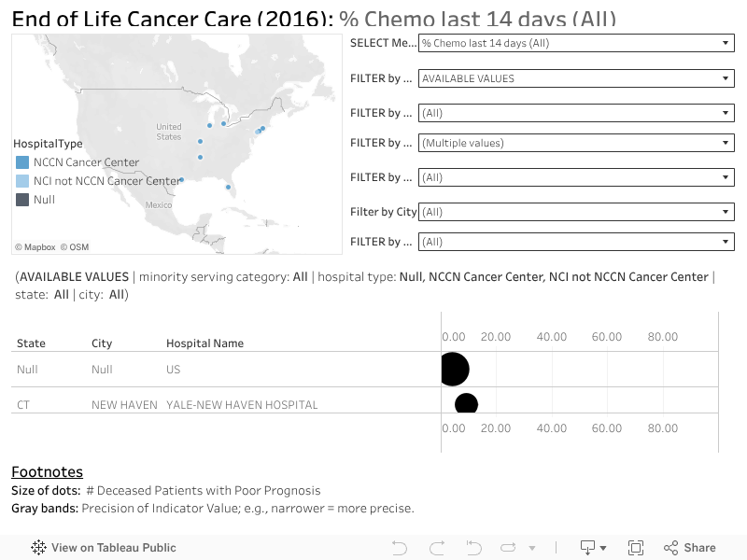This screenshot has height=560, width=747.
Task: Click the Refresh data icon
Action: coord(508,547)
